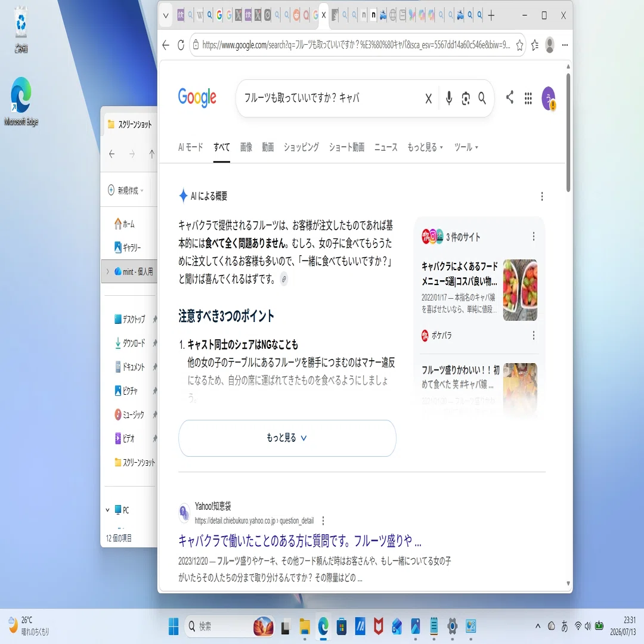Open Microsoft Edge desktop shortcut
The height and width of the screenshot is (644, 644).
(x=21, y=101)
